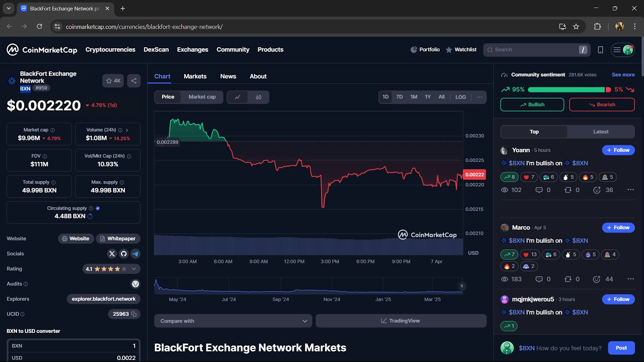The width and height of the screenshot is (644, 362).
Task: Click the FDV info icon
Action: point(45,156)
